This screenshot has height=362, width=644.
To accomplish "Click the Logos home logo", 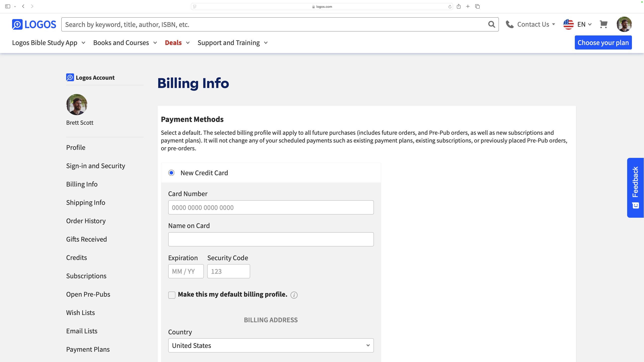I will coord(34,24).
